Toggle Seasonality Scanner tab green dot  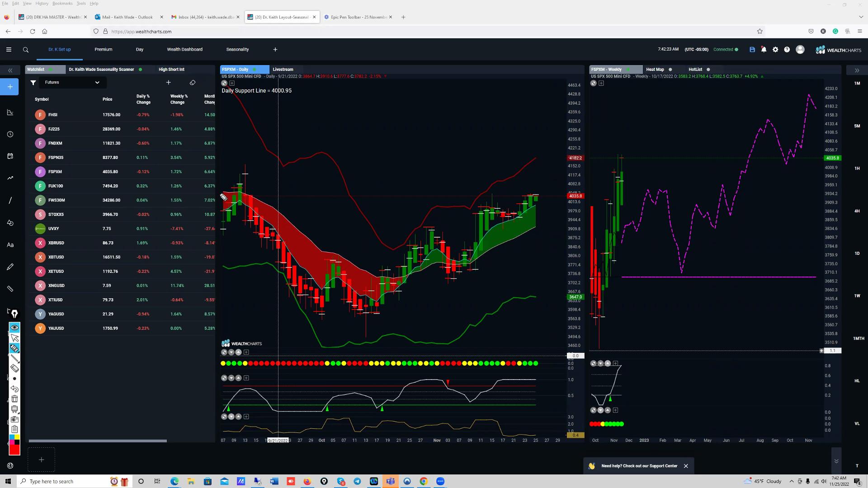(x=141, y=70)
